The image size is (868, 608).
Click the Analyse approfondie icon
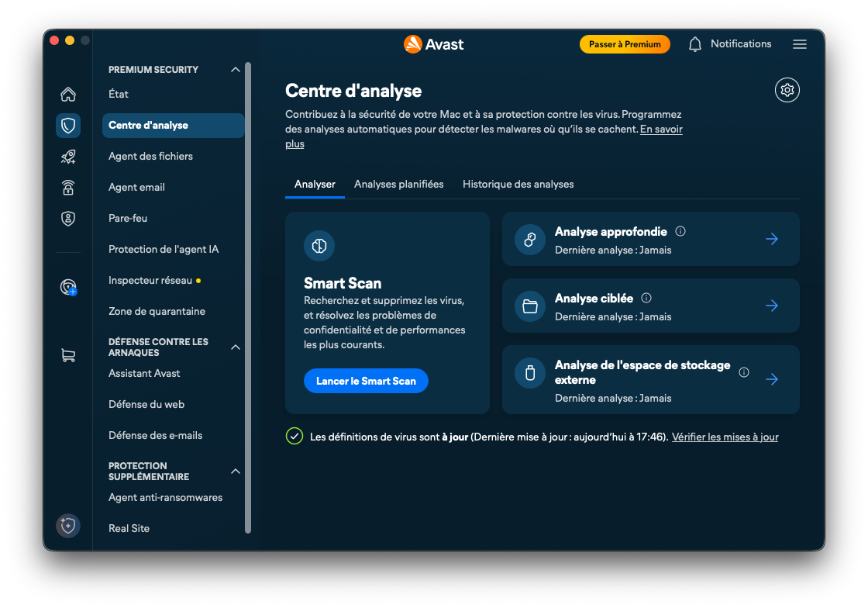coord(530,239)
